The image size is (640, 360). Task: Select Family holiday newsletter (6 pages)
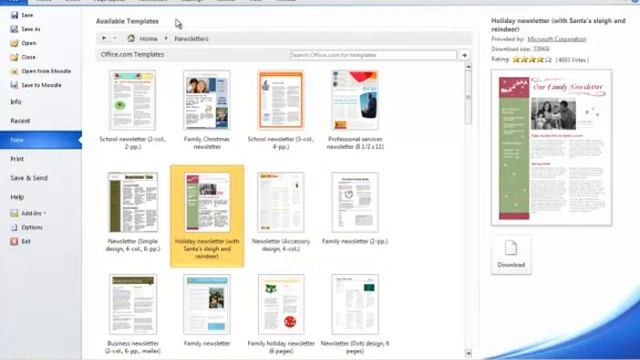pos(281,314)
